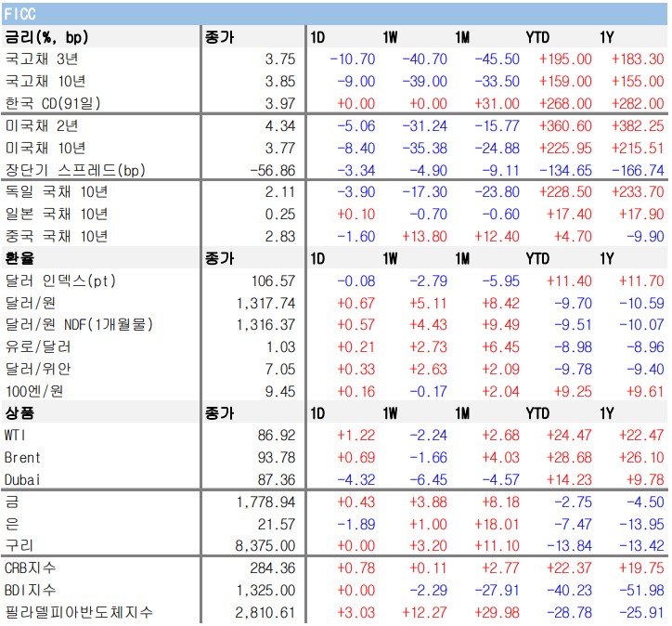Click spread closing value -56.86

click(x=273, y=171)
